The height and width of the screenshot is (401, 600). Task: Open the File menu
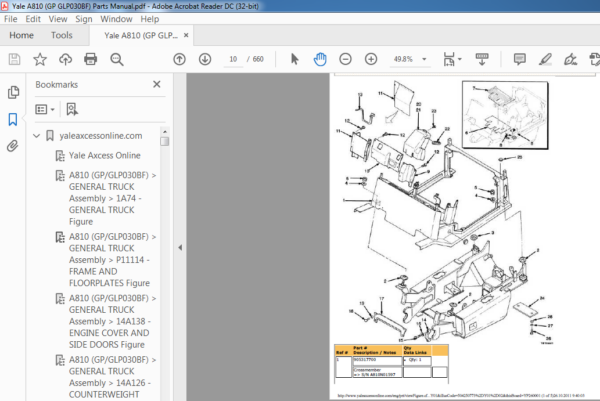(x=10, y=19)
